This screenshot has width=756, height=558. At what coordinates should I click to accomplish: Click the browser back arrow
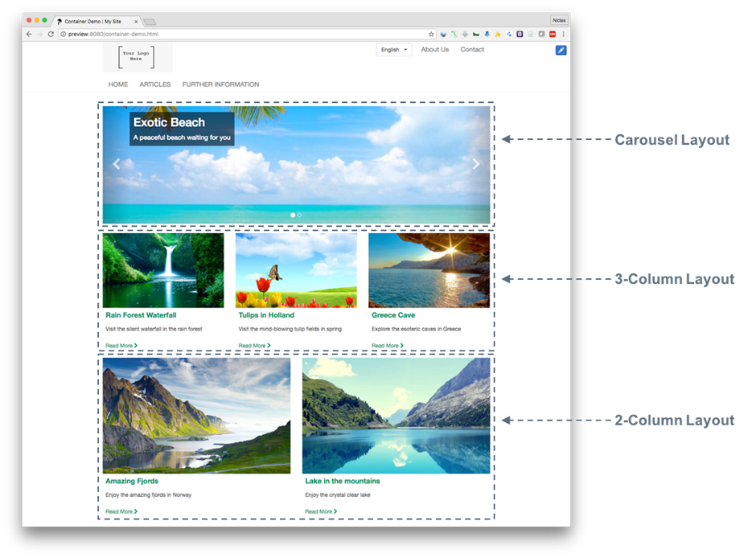click(x=29, y=35)
